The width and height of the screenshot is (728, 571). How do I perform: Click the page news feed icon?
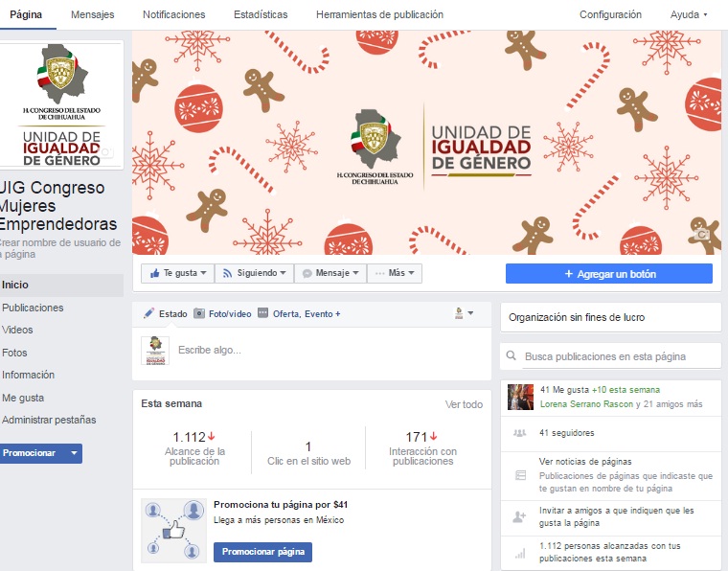pos(520,474)
